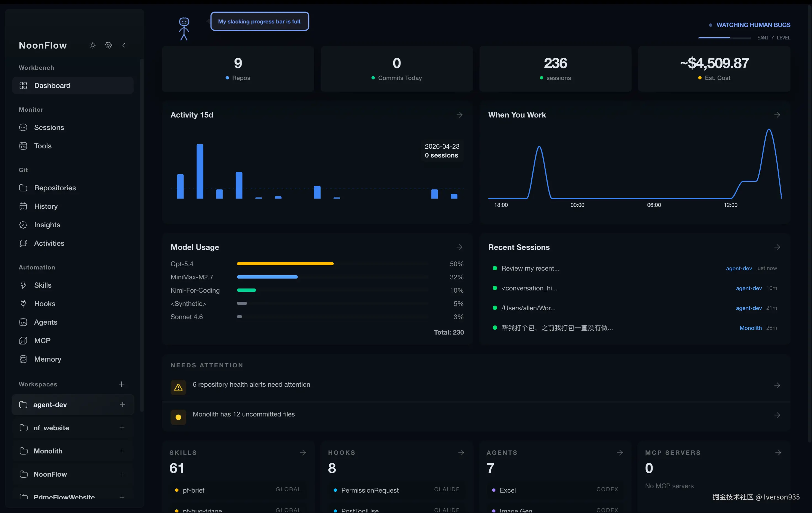The height and width of the screenshot is (513, 812).
Task: Open the 'Review my recent...' session
Action: coord(530,268)
